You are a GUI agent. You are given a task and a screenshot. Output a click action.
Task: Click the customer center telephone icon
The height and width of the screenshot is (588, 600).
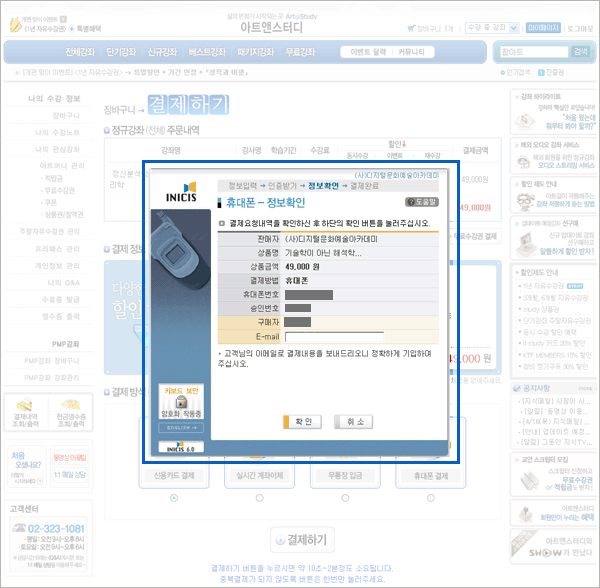(x=18, y=528)
